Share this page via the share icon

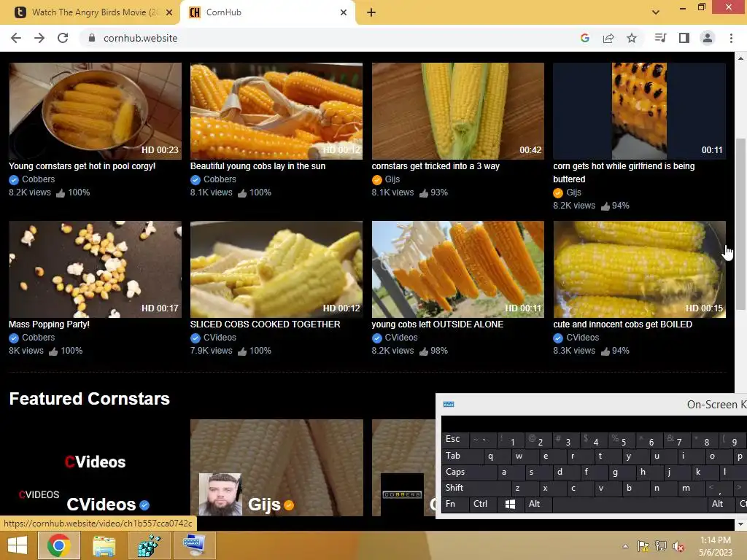608,38
